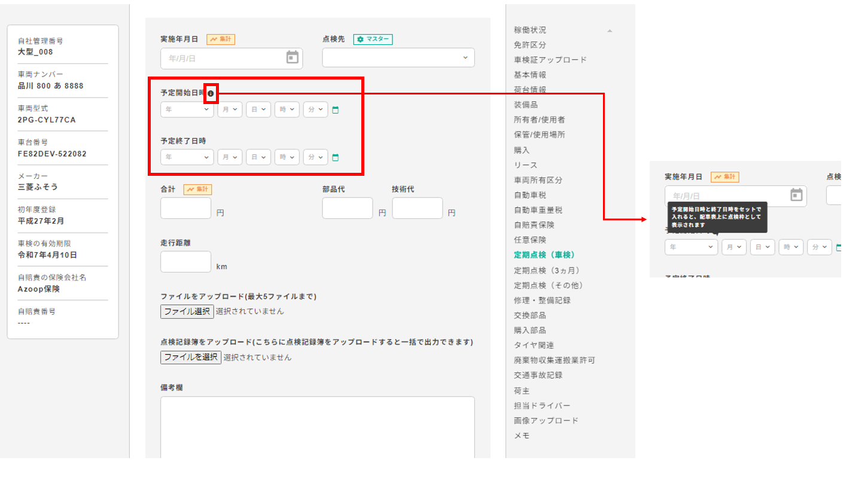Click green calendar icon for 予定開始日時 row

click(335, 110)
